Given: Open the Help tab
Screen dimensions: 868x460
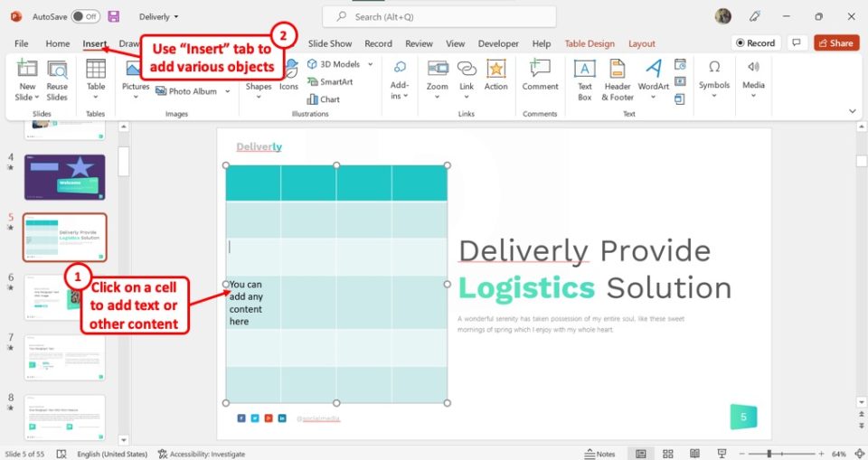Looking at the screenshot, I should pos(542,43).
